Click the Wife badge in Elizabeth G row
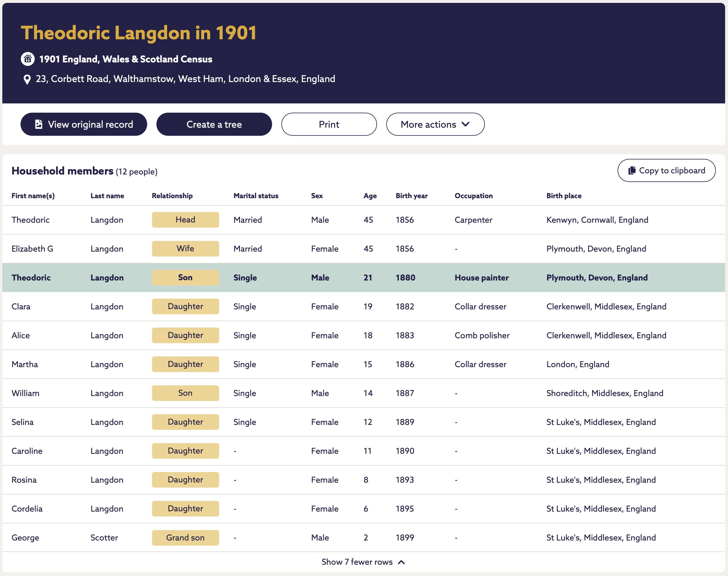 tap(185, 248)
